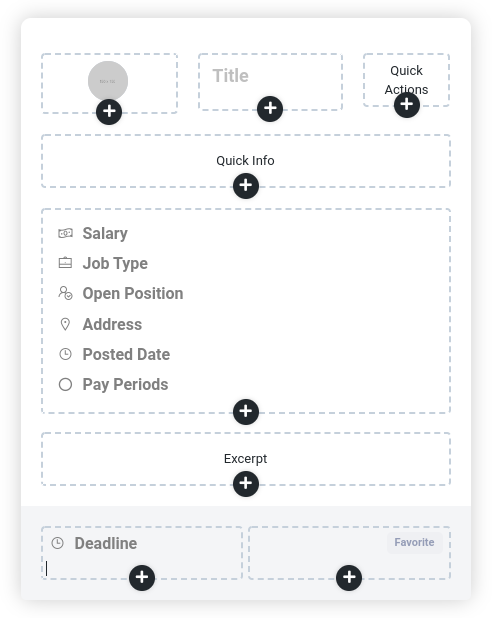Click the Favorite badge
This screenshot has width=492, height=618.
pos(414,543)
